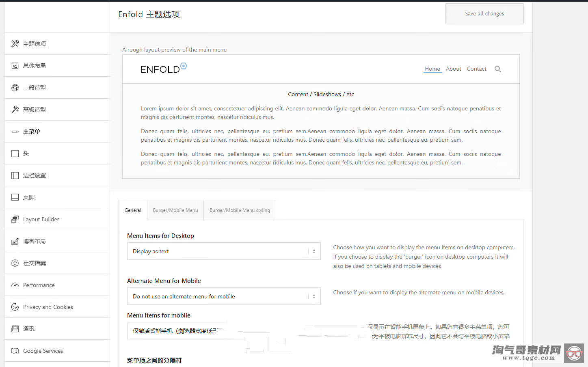Click the 高级造型 magic wand icon
Image resolution: width=588 pixels, height=367 pixels.
15,110
